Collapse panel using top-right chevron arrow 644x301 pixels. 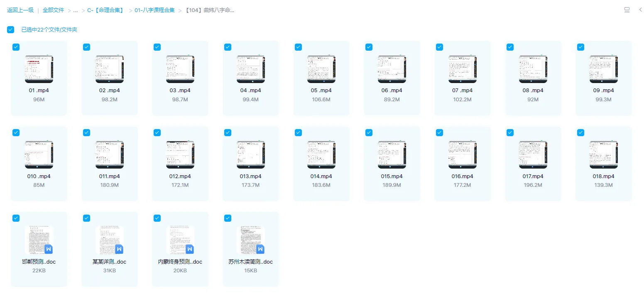click(640, 10)
